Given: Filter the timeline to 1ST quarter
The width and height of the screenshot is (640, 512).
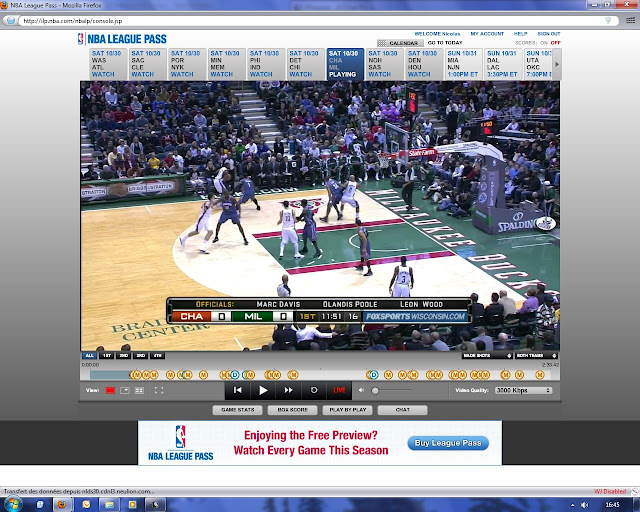Looking at the screenshot, I should coord(107,356).
